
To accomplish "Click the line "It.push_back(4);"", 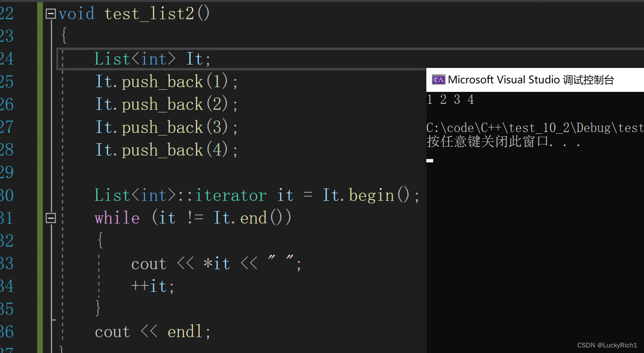I will tap(166, 150).
